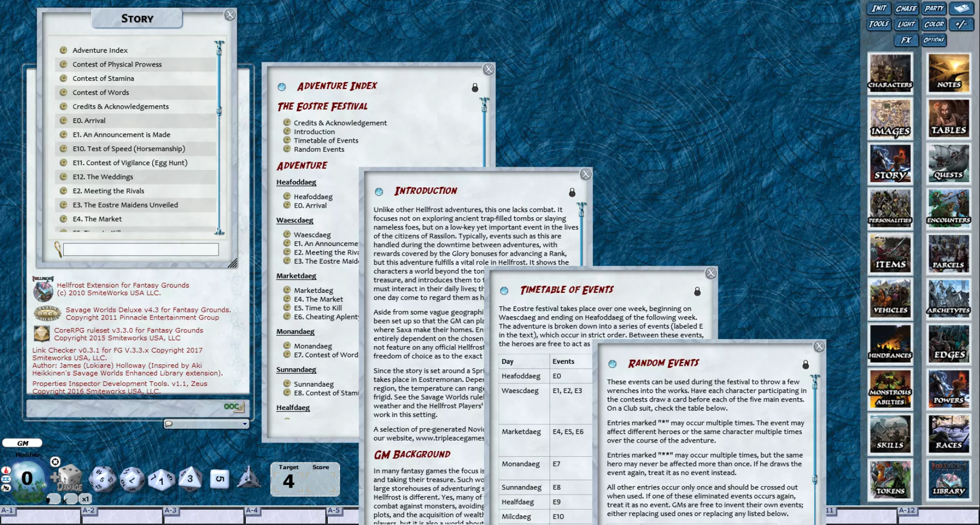This screenshot has height=525, width=980.
Task: Click the Story list scrollbar
Action: click(x=219, y=137)
